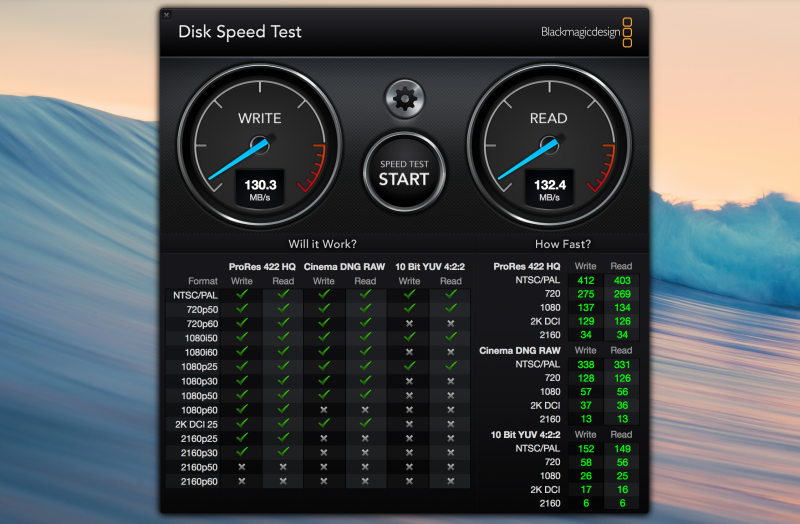Click Cinema DNG NTSC/PAL read value 331
This screenshot has width=800, height=524.
(x=622, y=365)
